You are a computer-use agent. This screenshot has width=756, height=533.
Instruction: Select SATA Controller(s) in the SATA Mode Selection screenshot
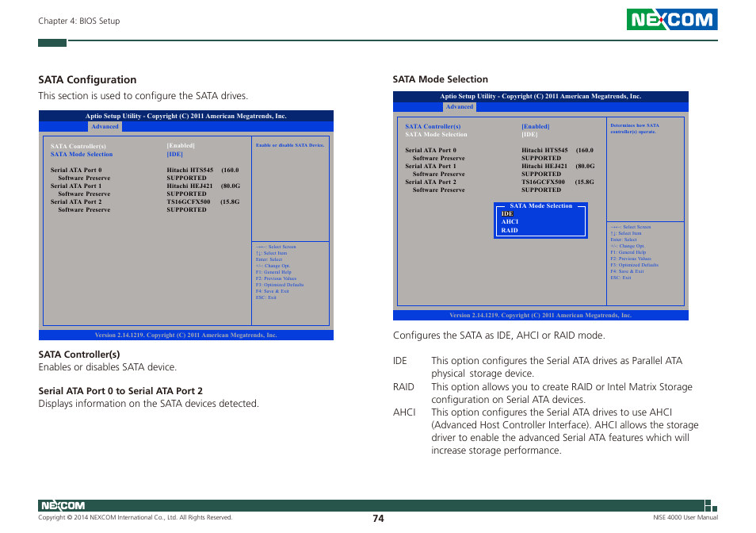433,126
